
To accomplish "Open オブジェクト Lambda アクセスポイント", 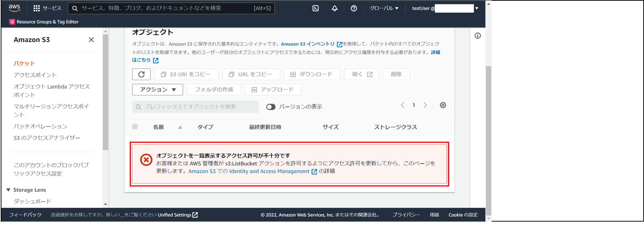I will pos(52,91).
